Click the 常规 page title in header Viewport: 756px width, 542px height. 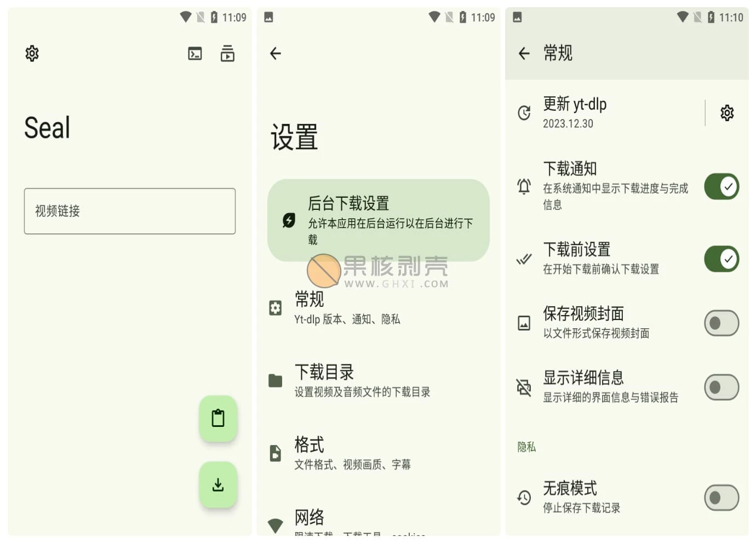558,53
